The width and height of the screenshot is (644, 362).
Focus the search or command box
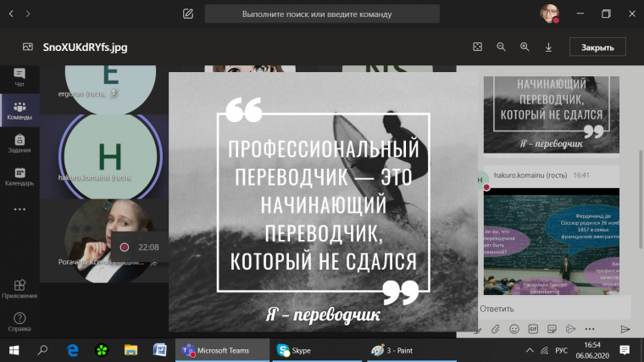[322, 14]
